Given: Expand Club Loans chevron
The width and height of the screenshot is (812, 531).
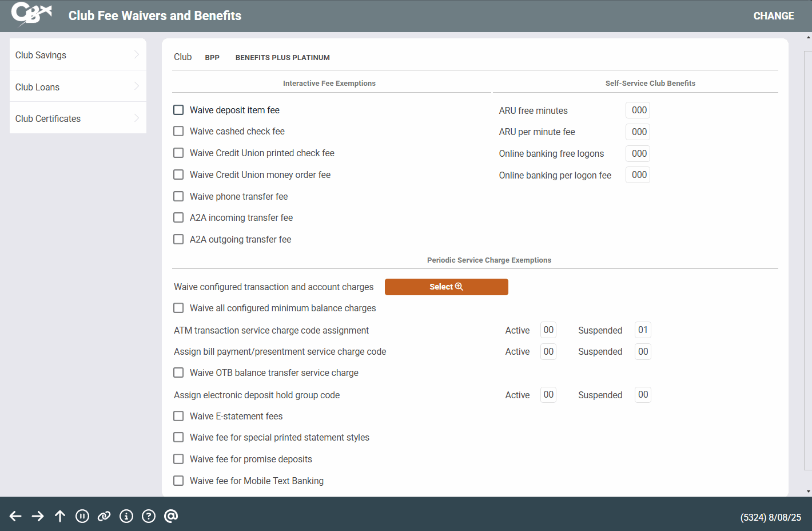Looking at the screenshot, I should [x=137, y=86].
